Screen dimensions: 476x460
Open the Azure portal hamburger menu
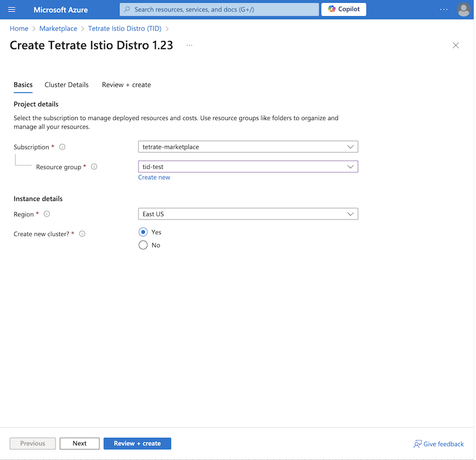12,10
